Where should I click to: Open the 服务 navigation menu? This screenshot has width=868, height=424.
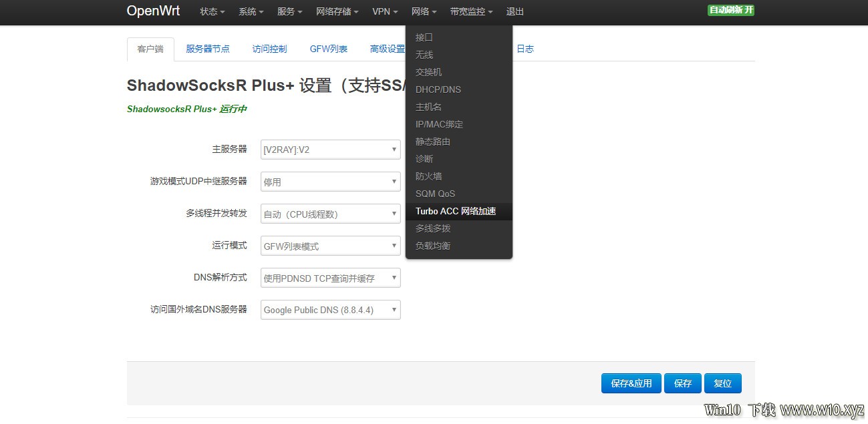[289, 12]
